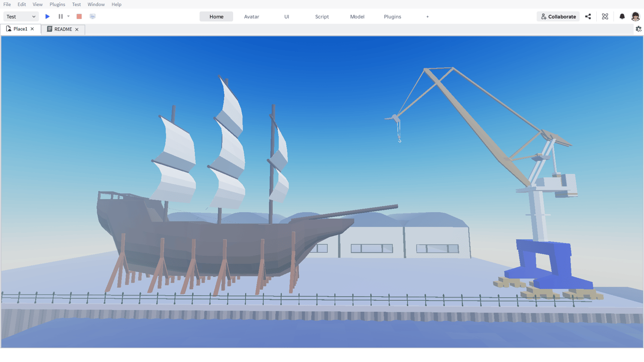The height and width of the screenshot is (362, 644).
Task: Switch to the Script ribbon tab
Action: click(322, 16)
